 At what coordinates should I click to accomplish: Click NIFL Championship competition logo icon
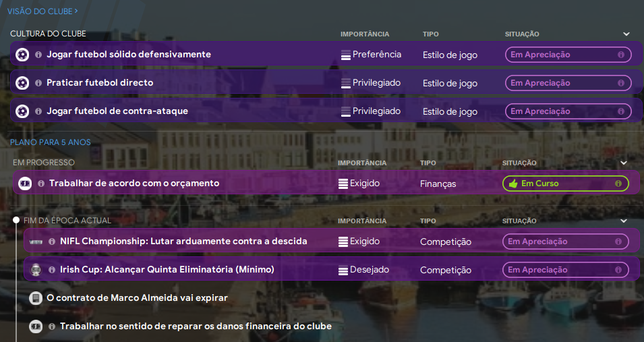tap(36, 241)
